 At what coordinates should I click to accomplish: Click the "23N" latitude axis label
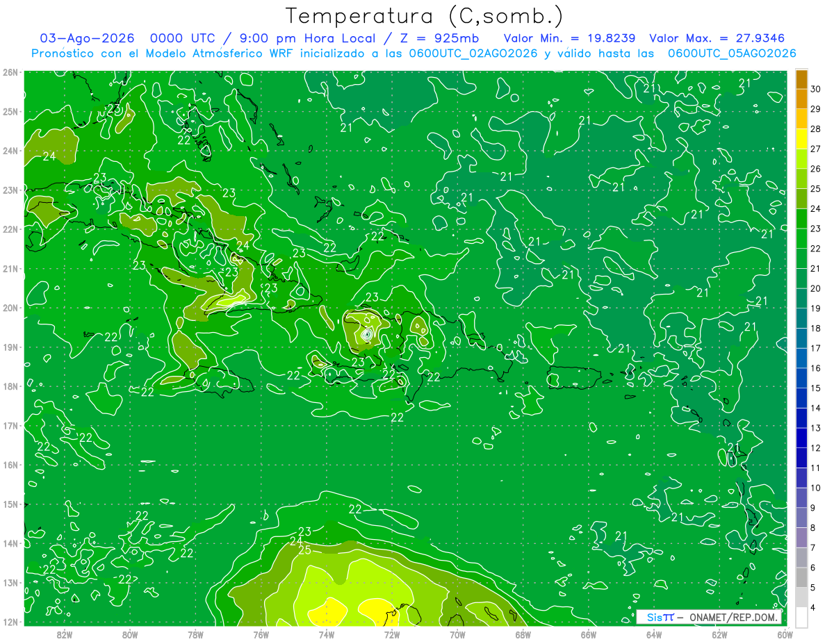coord(10,190)
